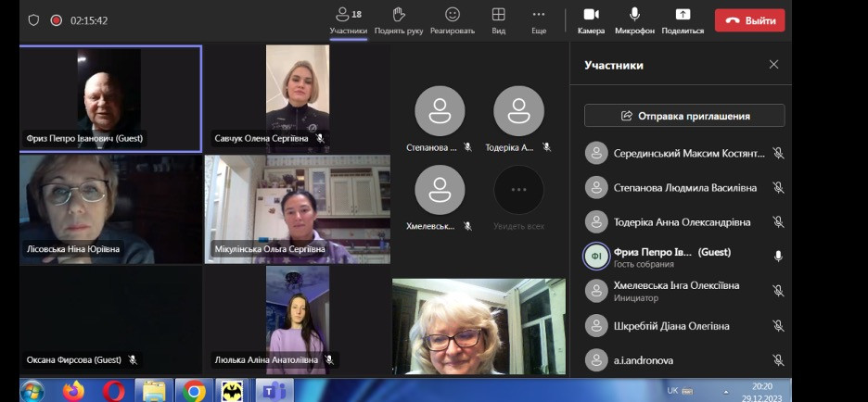This screenshot has width=868, height=402.
Task: Select Фриз Пепро Іванович video tile
Action: 110,98
